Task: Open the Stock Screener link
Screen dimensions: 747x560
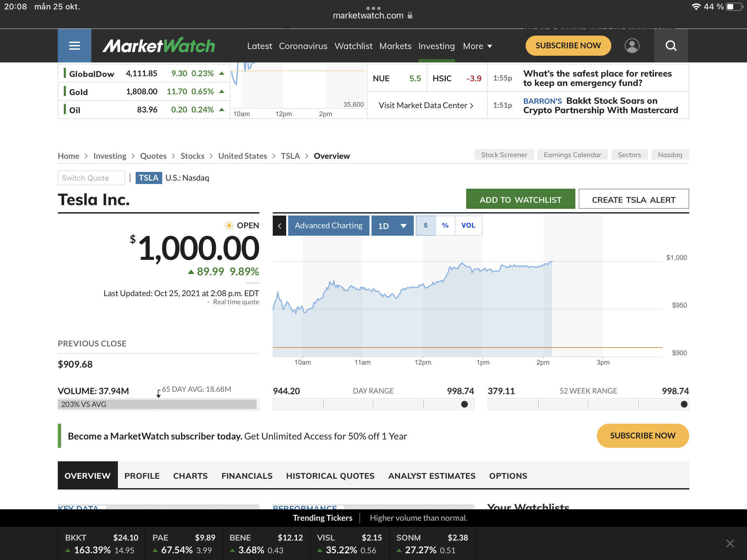Action: tap(504, 154)
